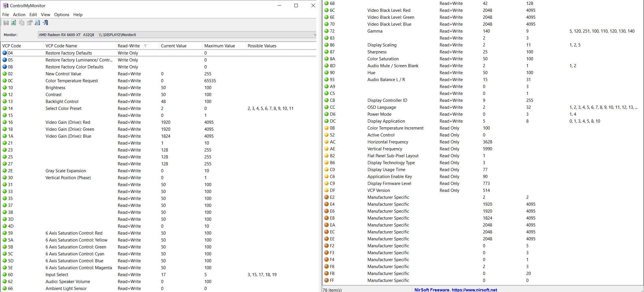This screenshot has width=644, height=292.
Task: Open the File menu
Action: pyautogui.click(x=5, y=15)
